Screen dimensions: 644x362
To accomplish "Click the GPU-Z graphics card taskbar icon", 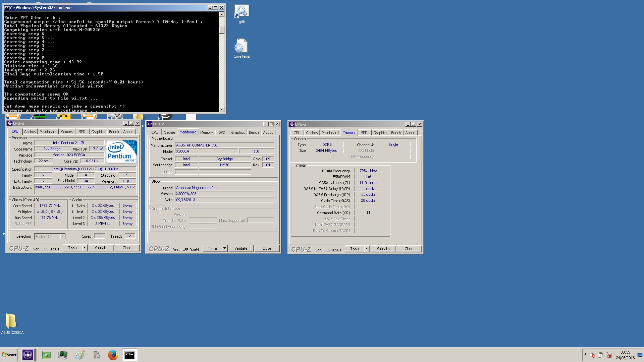I will (x=46, y=355).
